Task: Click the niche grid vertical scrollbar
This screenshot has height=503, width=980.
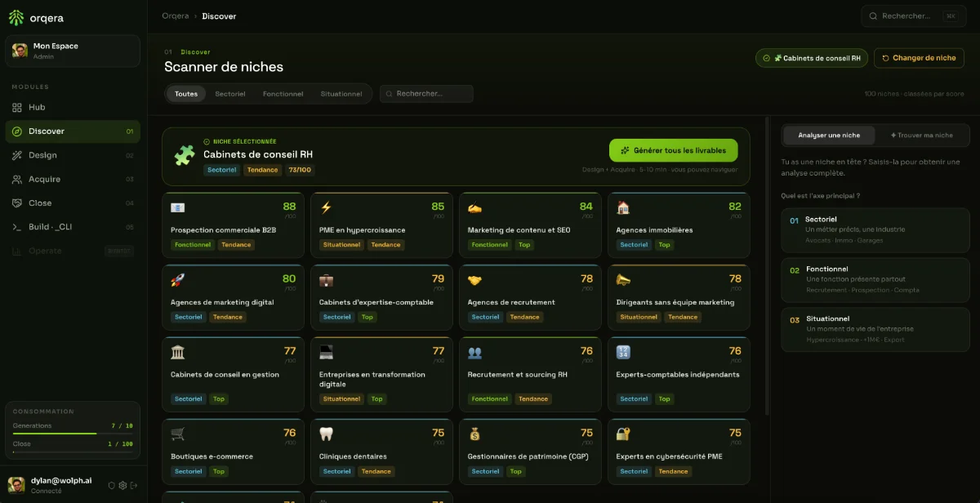Action: [766, 265]
